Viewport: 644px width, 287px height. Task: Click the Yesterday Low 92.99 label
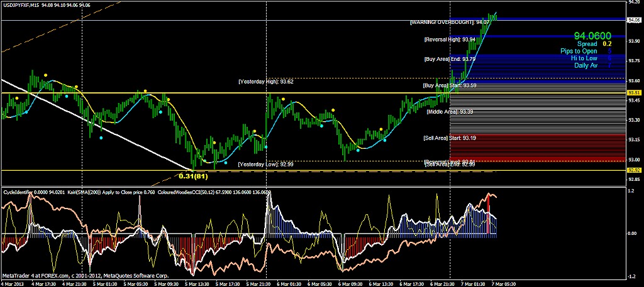click(x=265, y=164)
